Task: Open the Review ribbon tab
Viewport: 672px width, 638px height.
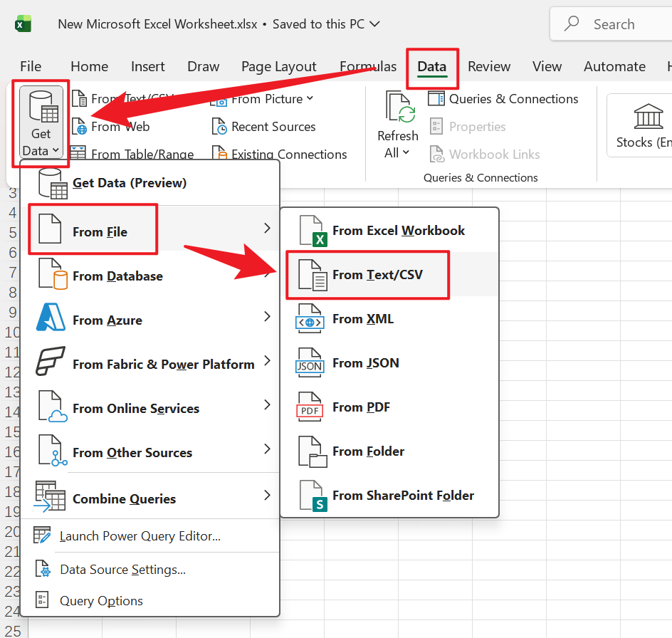Action: (488, 66)
